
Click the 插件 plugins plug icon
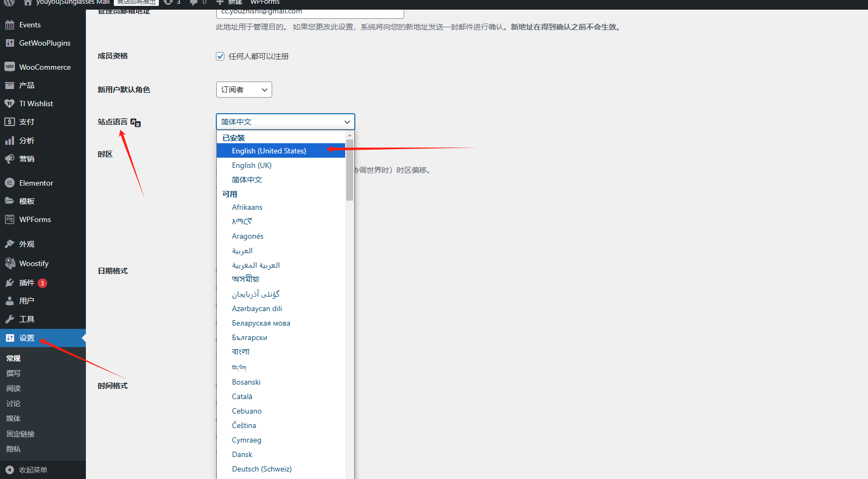(x=10, y=283)
